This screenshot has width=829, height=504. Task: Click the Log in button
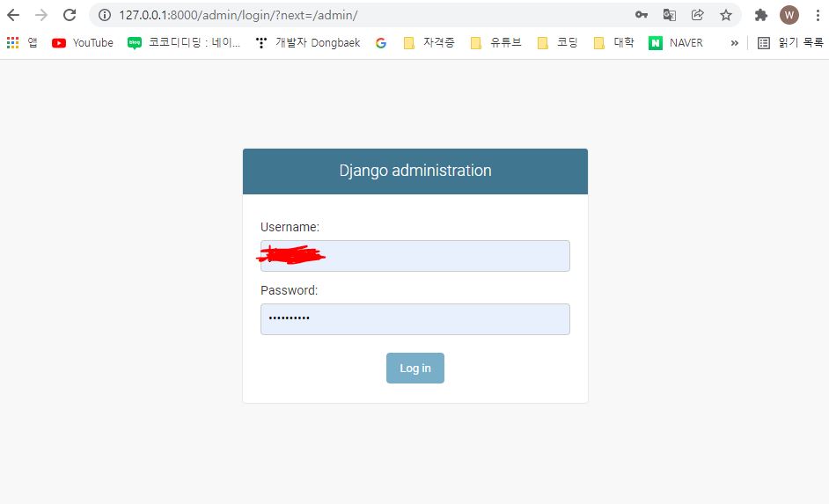415,369
